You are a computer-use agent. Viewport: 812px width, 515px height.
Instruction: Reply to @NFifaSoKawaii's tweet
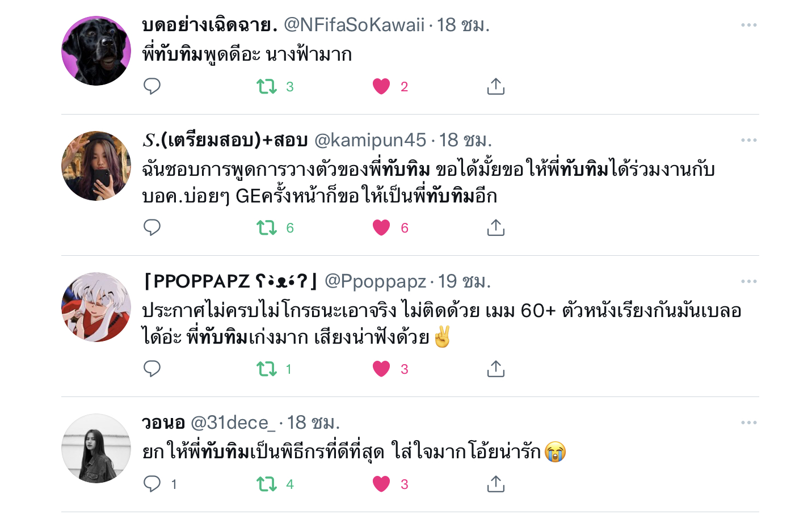pos(152,86)
